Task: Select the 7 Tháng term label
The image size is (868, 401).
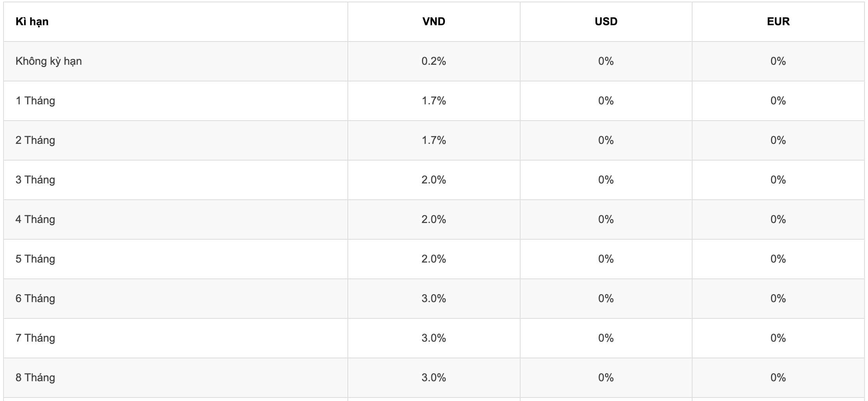Action: pos(35,338)
